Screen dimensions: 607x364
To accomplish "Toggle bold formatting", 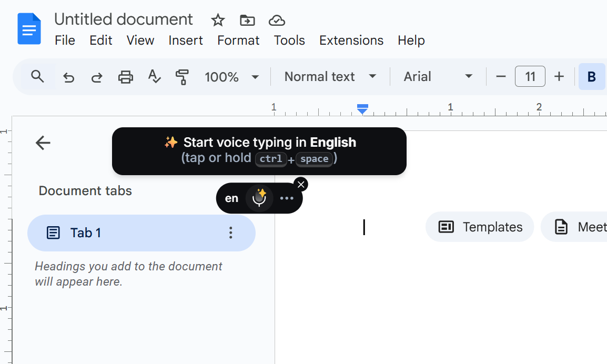I will [x=592, y=77].
